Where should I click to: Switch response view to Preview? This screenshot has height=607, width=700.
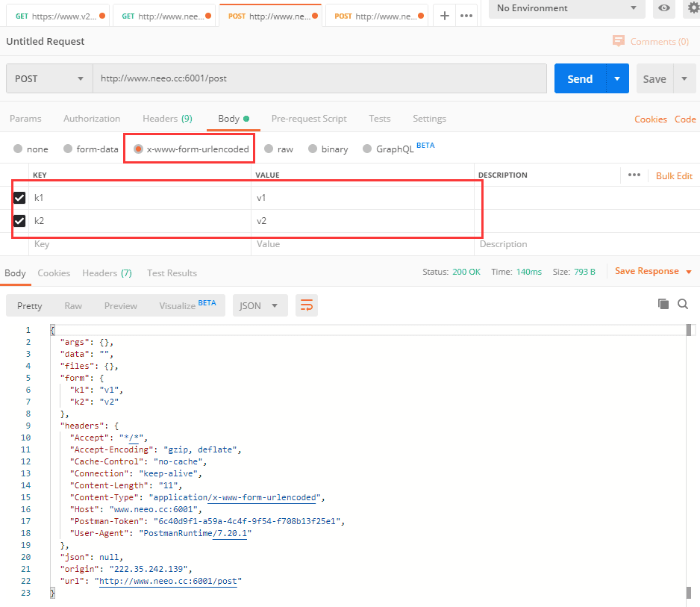click(121, 305)
